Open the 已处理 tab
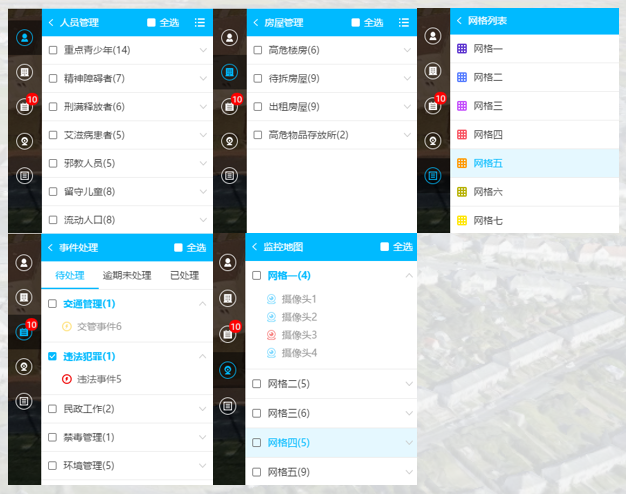Image resolution: width=626 pixels, height=494 pixels. 184,275
